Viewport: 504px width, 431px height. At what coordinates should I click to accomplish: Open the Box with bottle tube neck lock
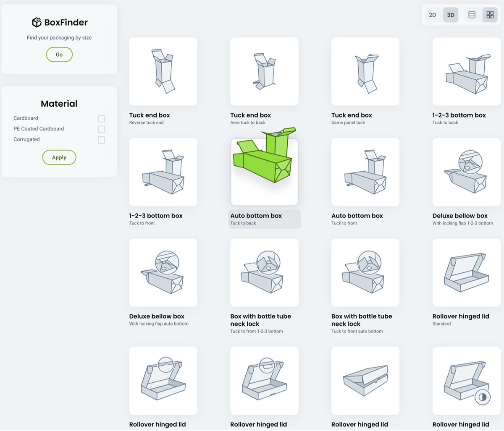coord(264,273)
